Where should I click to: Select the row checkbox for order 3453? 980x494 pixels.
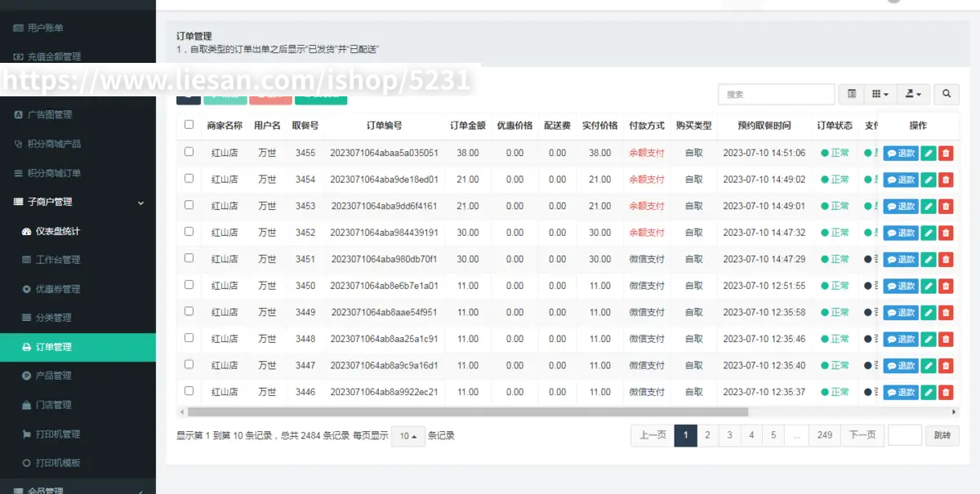[x=189, y=205]
